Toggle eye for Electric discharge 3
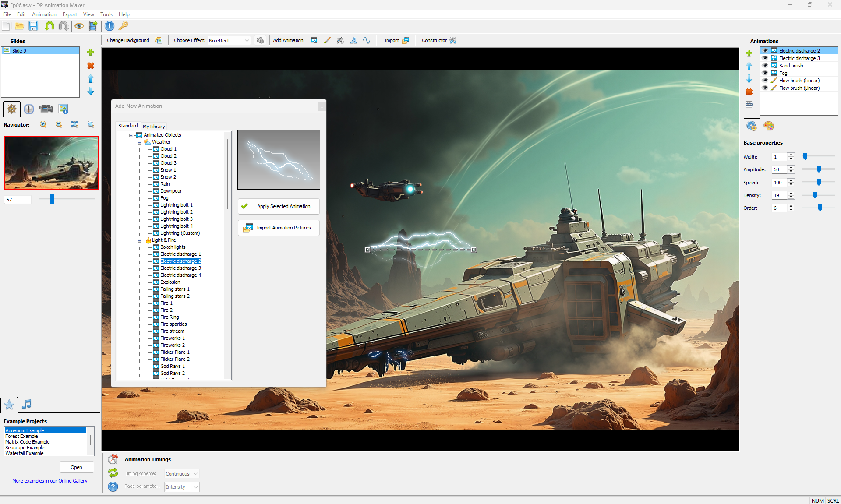The width and height of the screenshot is (841, 504). [x=765, y=58]
